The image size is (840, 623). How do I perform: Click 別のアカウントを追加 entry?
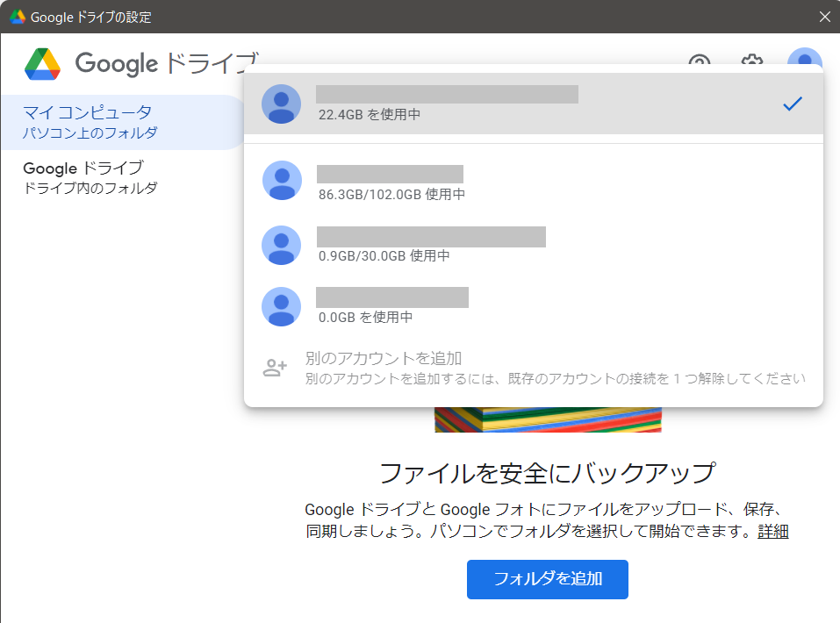[x=533, y=368]
